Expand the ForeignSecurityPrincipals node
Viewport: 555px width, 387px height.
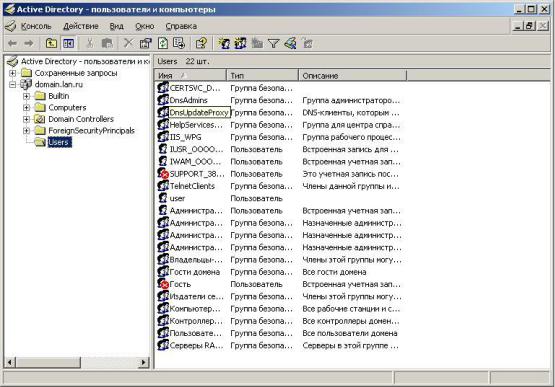(26, 131)
